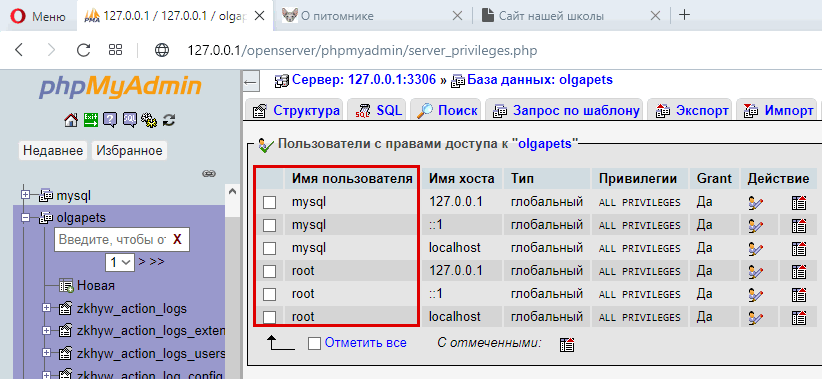
Task: Open the page number dropdown in sidebar
Action: coord(120,262)
